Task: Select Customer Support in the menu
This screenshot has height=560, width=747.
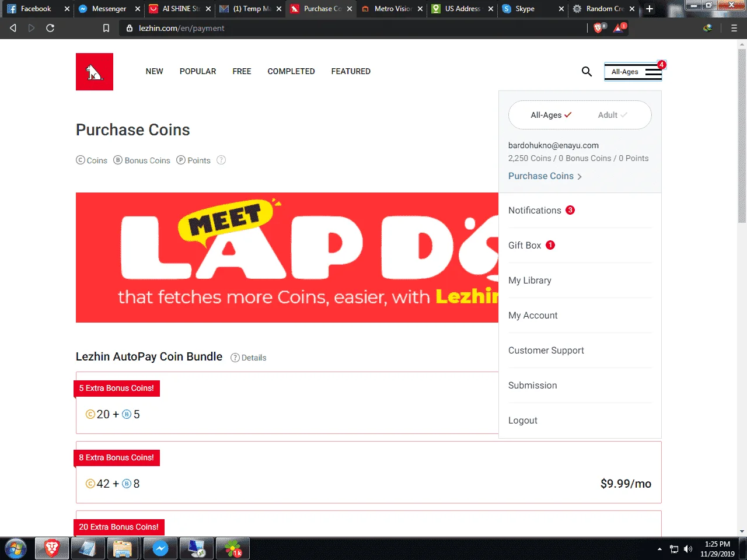Action: click(x=580, y=350)
